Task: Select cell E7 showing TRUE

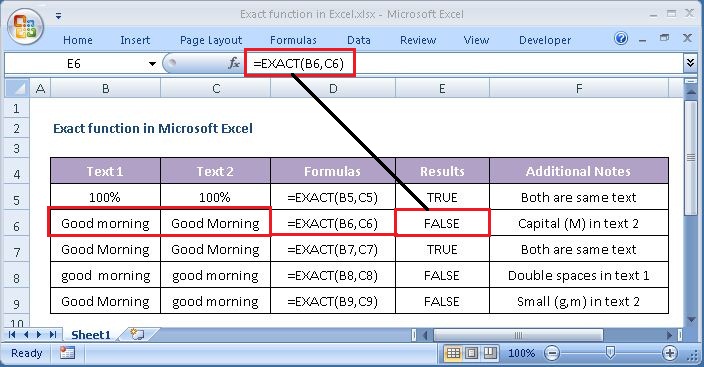Action: click(442, 249)
